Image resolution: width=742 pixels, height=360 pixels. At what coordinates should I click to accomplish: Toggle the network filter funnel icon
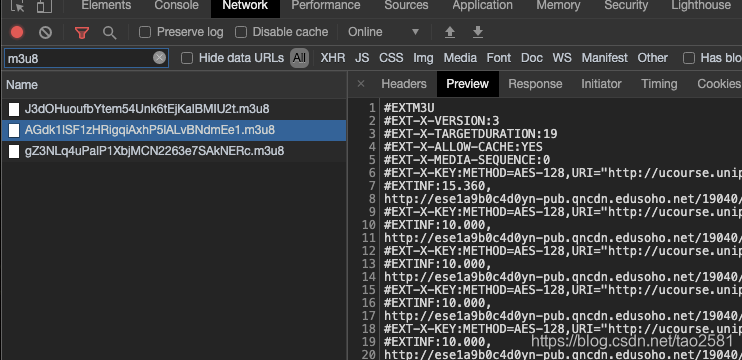(x=82, y=32)
